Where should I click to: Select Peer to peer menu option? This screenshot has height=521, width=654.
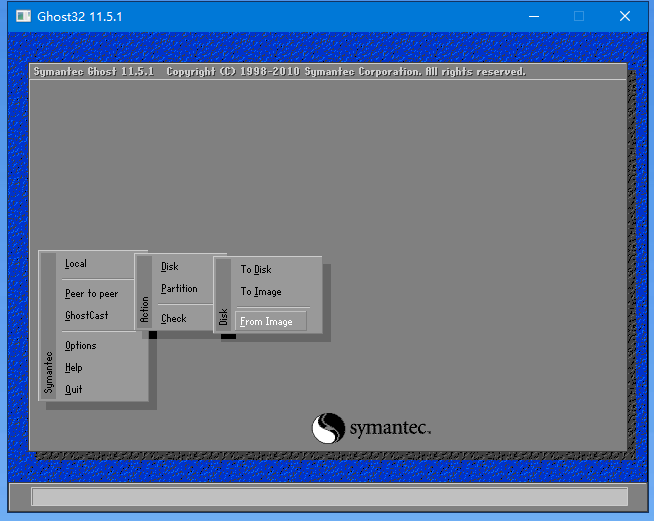coord(92,294)
